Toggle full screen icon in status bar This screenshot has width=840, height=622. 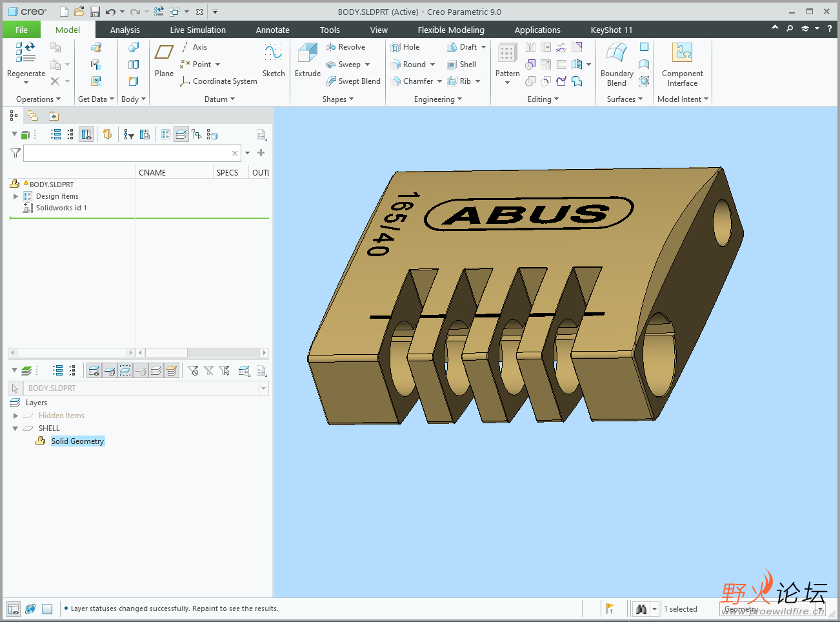point(47,609)
